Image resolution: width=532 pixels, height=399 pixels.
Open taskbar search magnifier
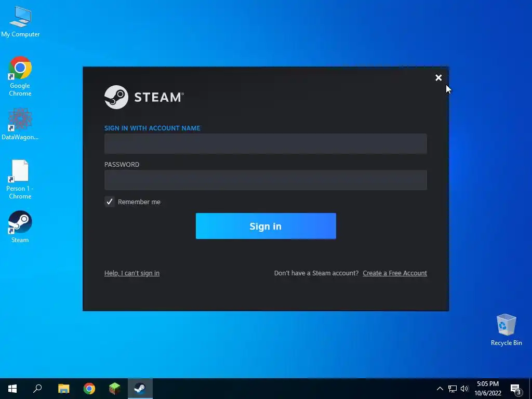point(37,389)
